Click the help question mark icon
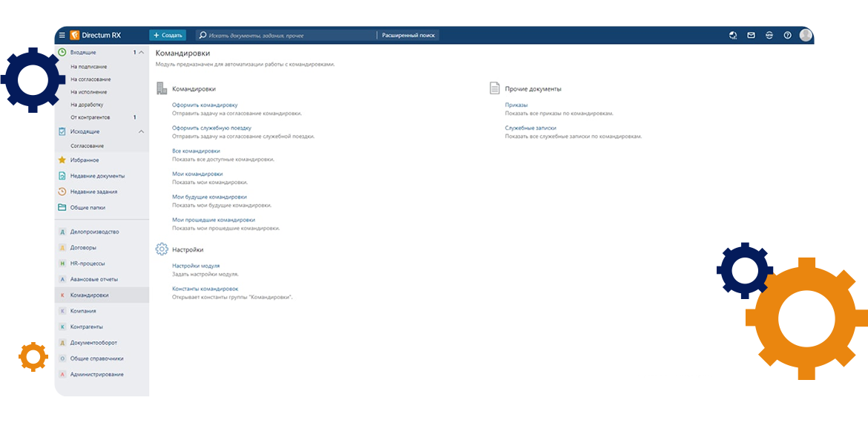 787,35
